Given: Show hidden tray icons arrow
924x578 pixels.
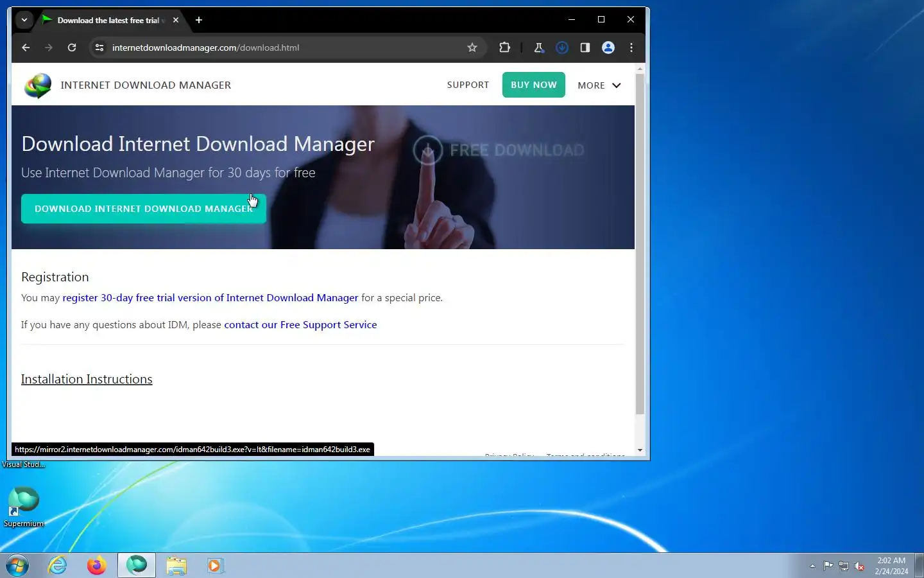Looking at the screenshot, I should click(812, 566).
